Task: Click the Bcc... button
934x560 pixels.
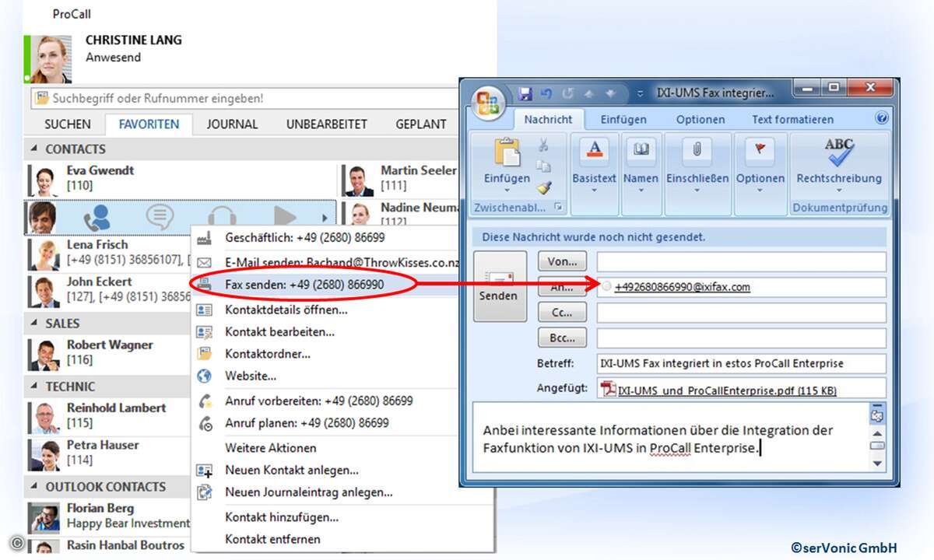Action: click(x=562, y=338)
